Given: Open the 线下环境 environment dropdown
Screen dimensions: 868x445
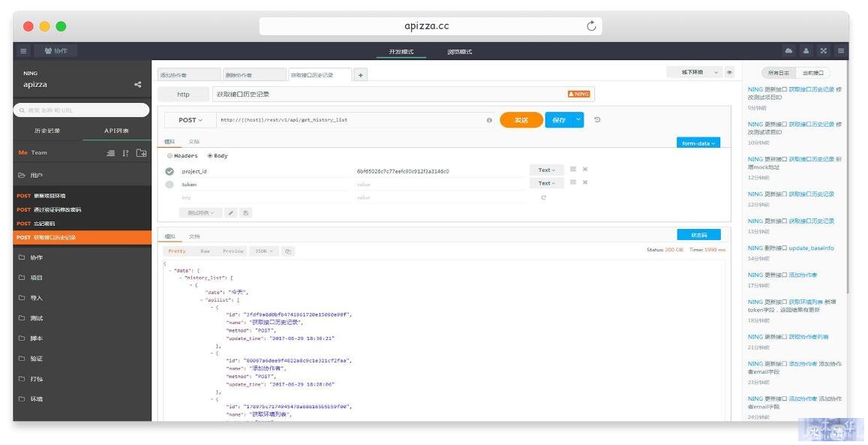Looking at the screenshot, I should tap(695, 73).
